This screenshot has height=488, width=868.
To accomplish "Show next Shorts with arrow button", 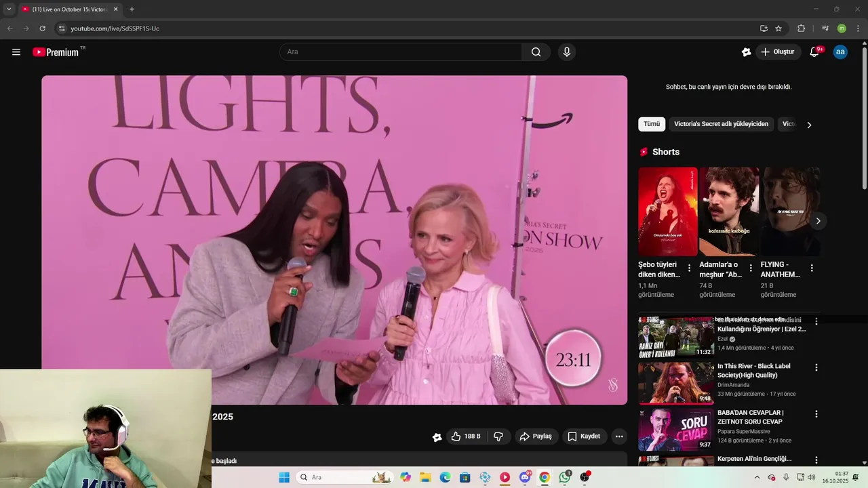I will coord(818,221).
